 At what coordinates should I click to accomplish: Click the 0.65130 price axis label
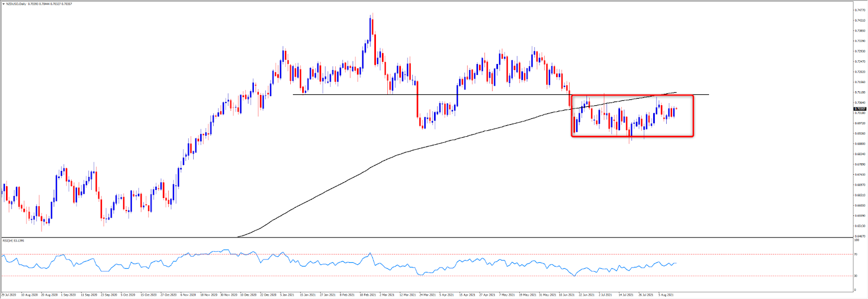coord(860,226)
